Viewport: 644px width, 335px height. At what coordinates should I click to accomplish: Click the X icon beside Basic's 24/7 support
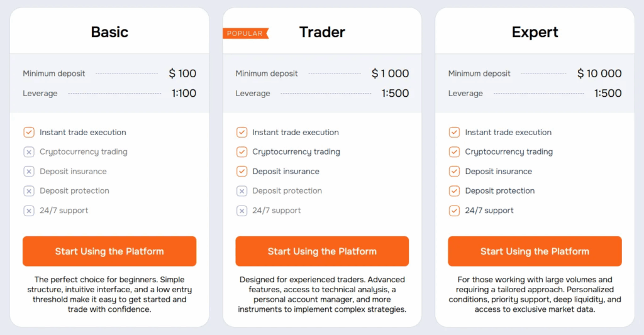(29, 211)
